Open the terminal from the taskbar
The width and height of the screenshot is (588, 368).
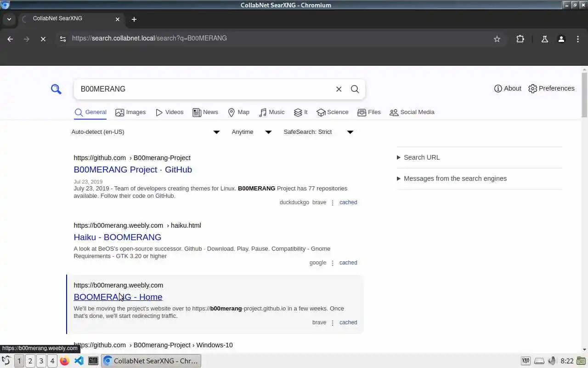tap(93, 361)
